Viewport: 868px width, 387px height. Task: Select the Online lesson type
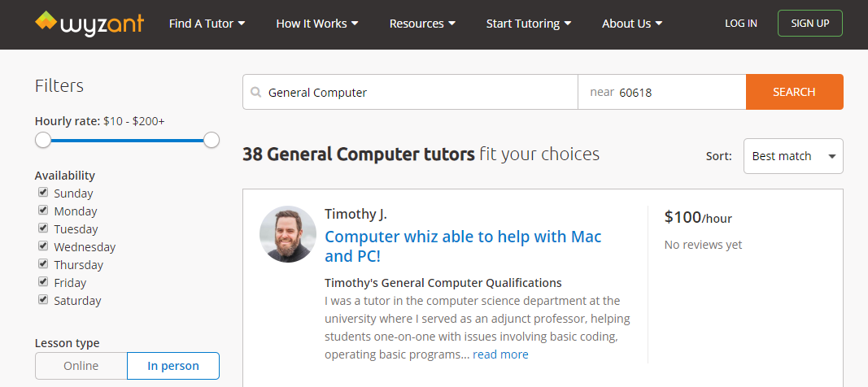[x=81, y=366]
